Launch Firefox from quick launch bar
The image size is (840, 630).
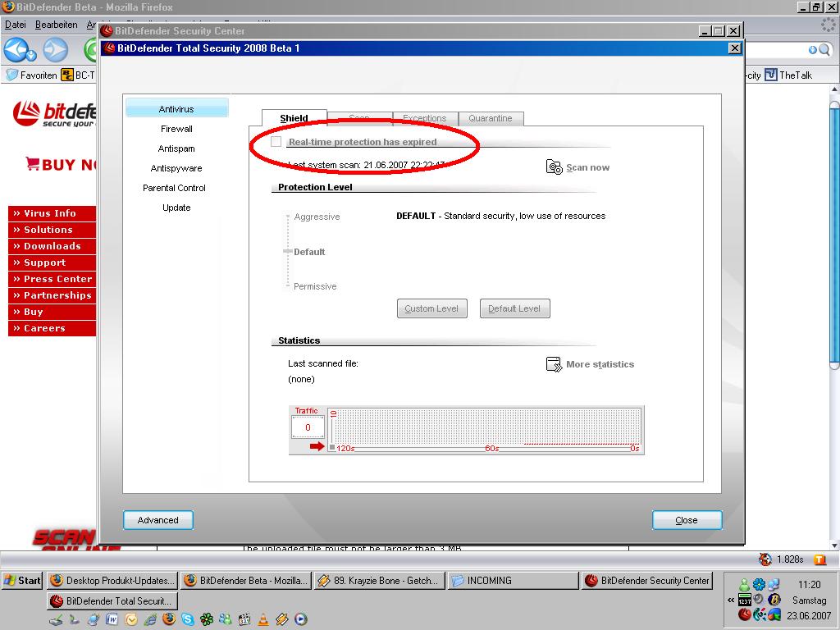click(x=169, y=619)
